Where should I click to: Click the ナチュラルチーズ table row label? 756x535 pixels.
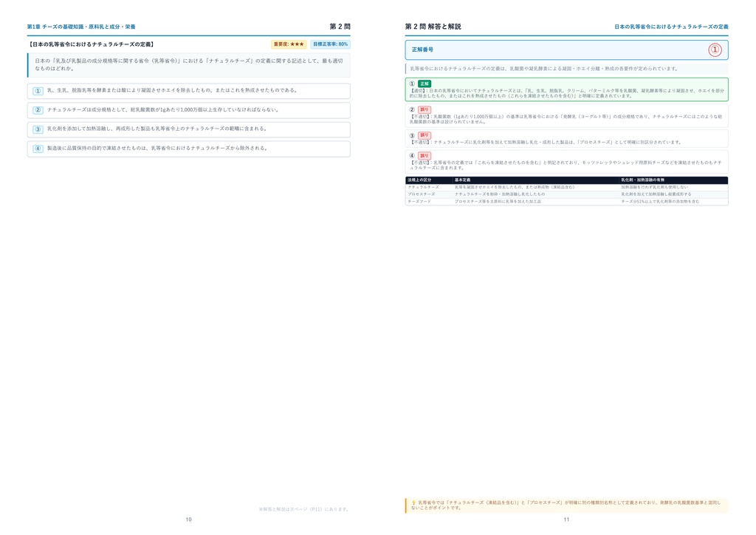click(x=423, y=187)
